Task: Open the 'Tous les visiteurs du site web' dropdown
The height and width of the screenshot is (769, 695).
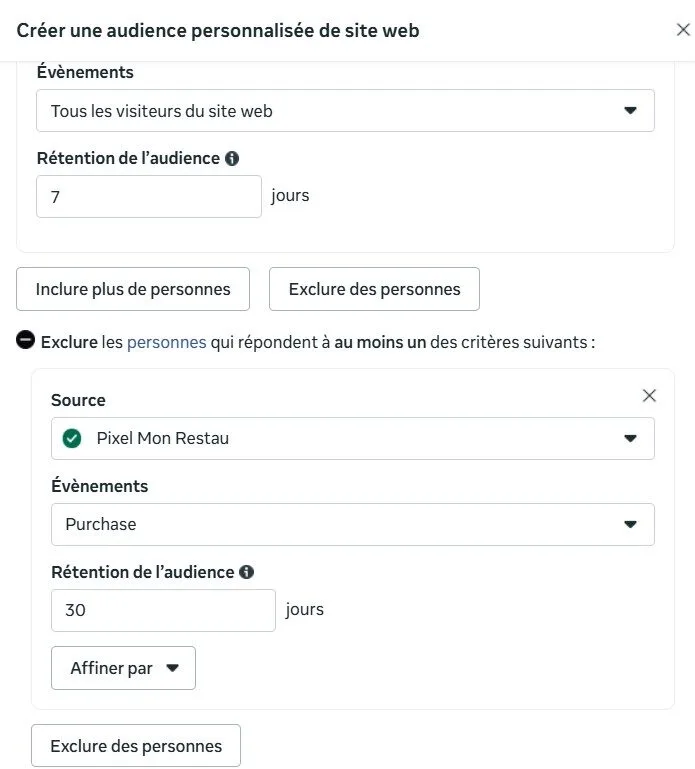Action: click(345, 111)
